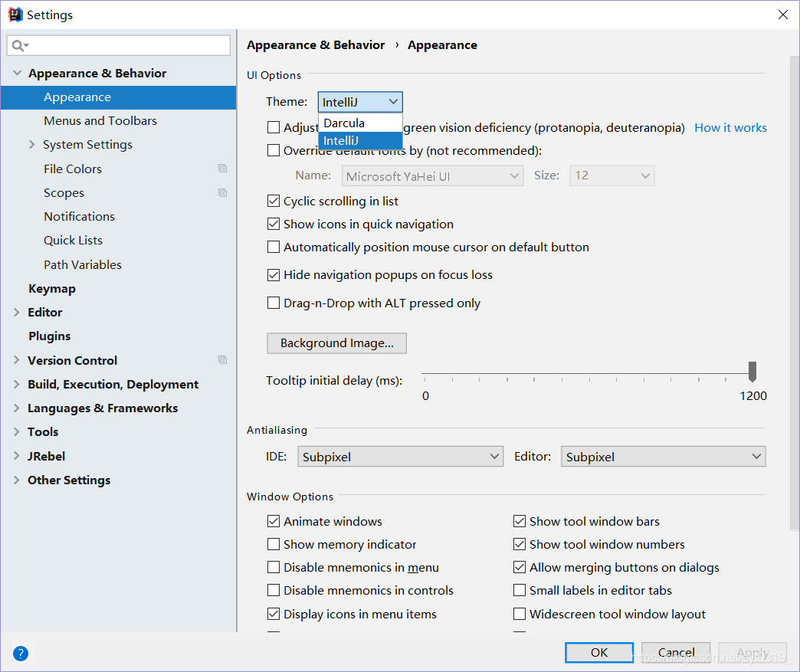This screenshot has height=672, width=800.
Task: Enable Widescreen tool window layout
Action: point(520,613)
